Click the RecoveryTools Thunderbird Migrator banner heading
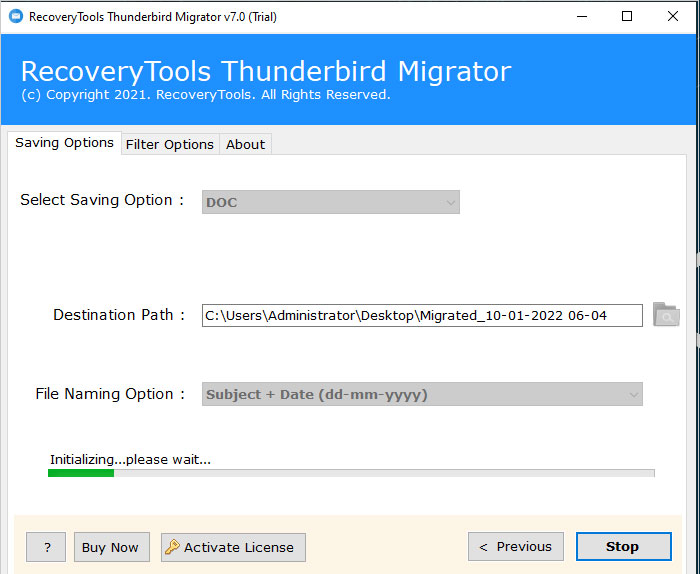This screenshot has height=574, width=700. (x=266, y=71)
